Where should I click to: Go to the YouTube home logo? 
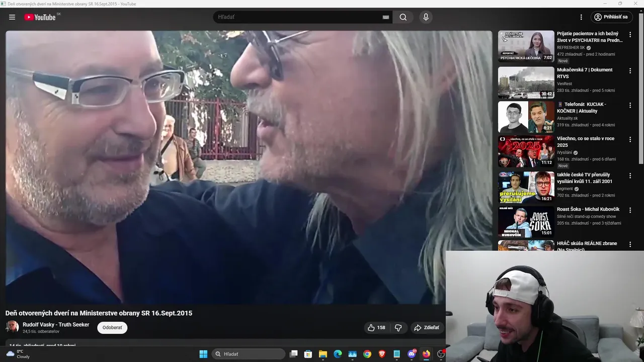point(40,17)
